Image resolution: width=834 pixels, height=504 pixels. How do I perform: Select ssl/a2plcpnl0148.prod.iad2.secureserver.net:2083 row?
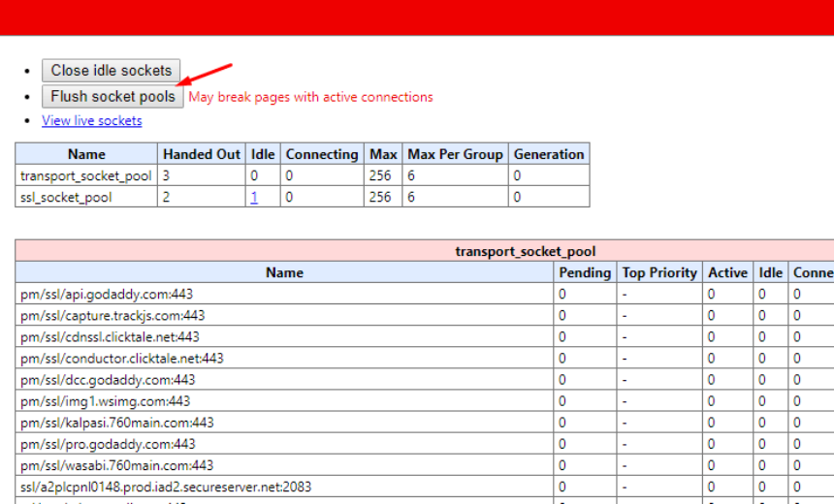pos(425,487)
